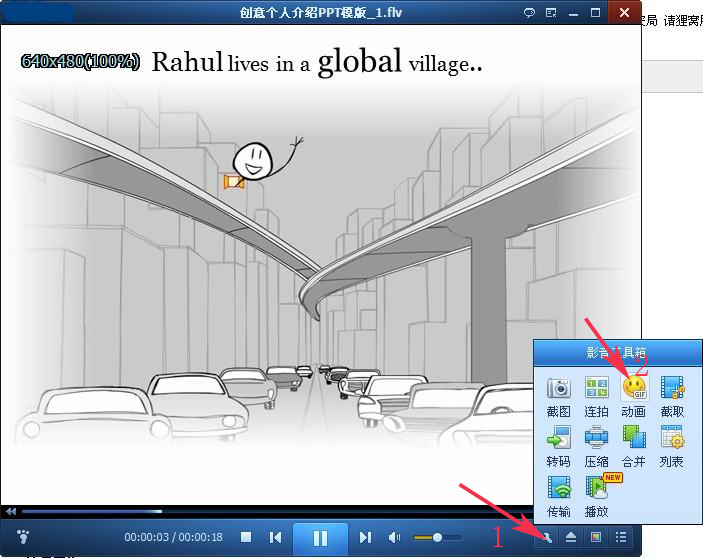Select the 合并 merge videos tool
Image resolution: width=703 pixels, height=558 pixels.
pyautogui.click(x=634, y=439)
